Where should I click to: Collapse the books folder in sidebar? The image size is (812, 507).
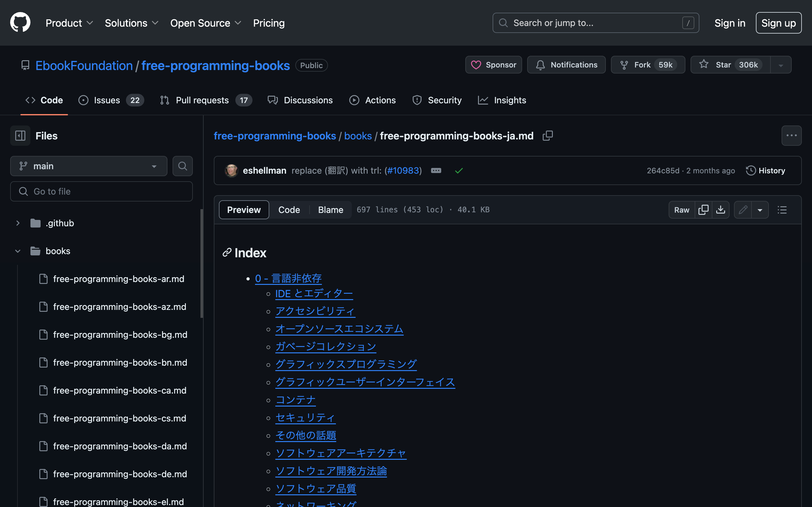(x=17, y=251)
